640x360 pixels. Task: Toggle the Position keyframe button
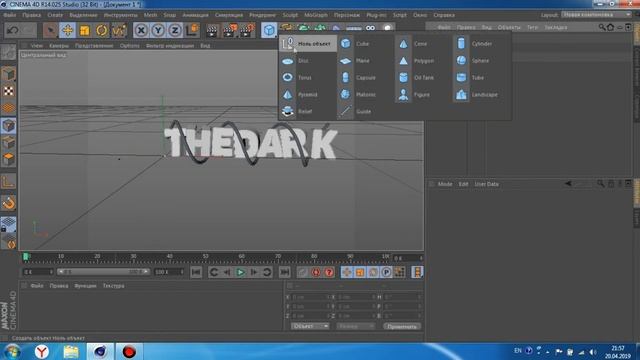point(347,272)
